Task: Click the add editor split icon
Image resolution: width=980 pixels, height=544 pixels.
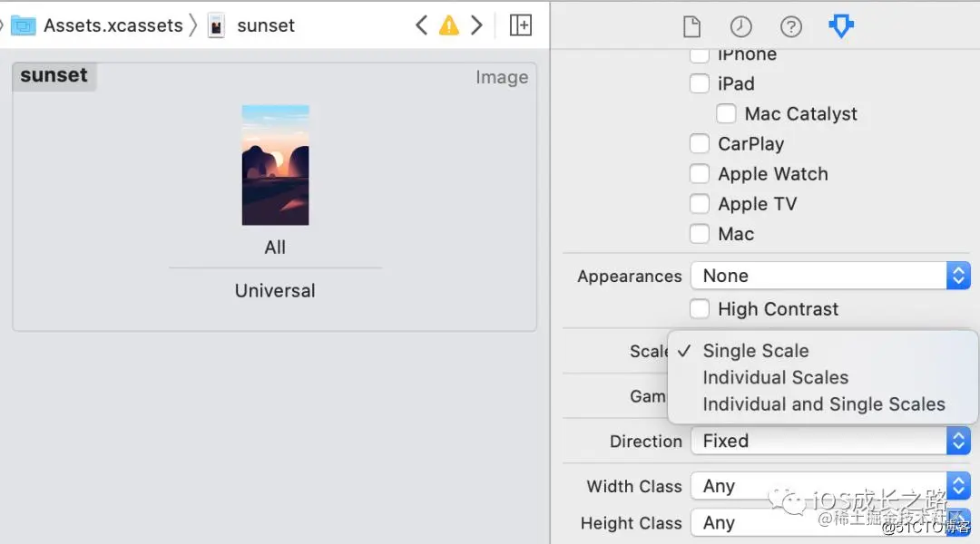Action: click(x=521, y=25)
